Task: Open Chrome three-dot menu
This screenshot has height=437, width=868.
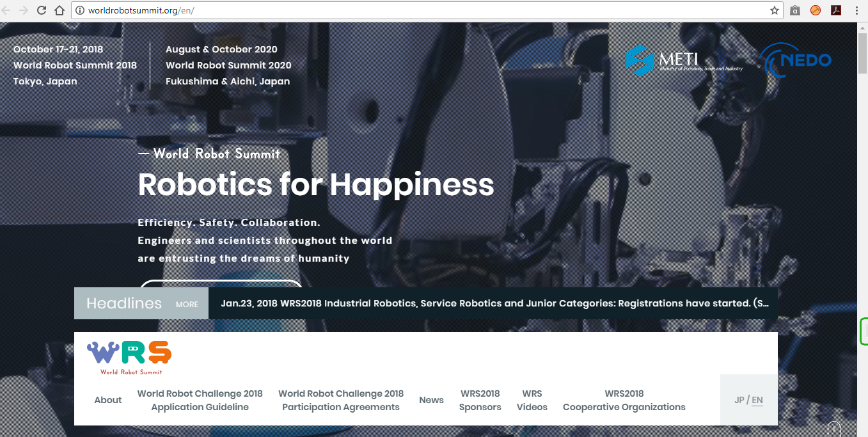Action: 856,10
